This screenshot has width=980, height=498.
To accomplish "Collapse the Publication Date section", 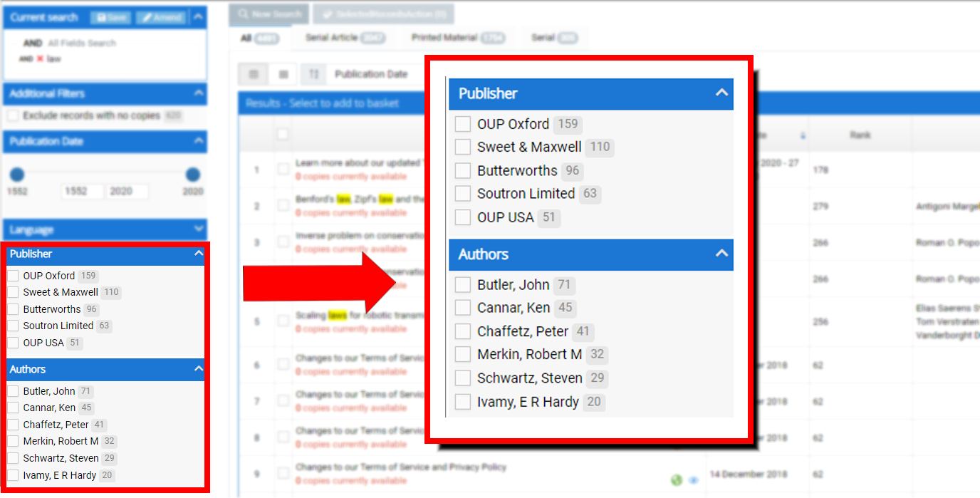I will coord(198,141).
